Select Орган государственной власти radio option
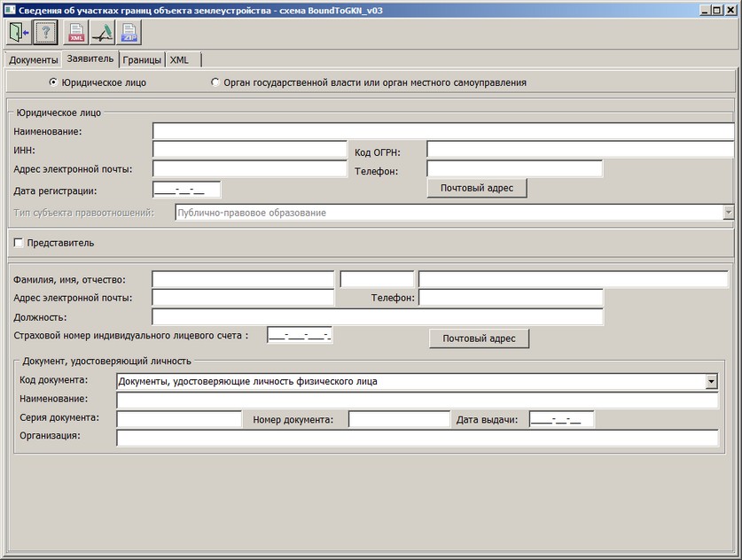 click(x=215, y=82)
